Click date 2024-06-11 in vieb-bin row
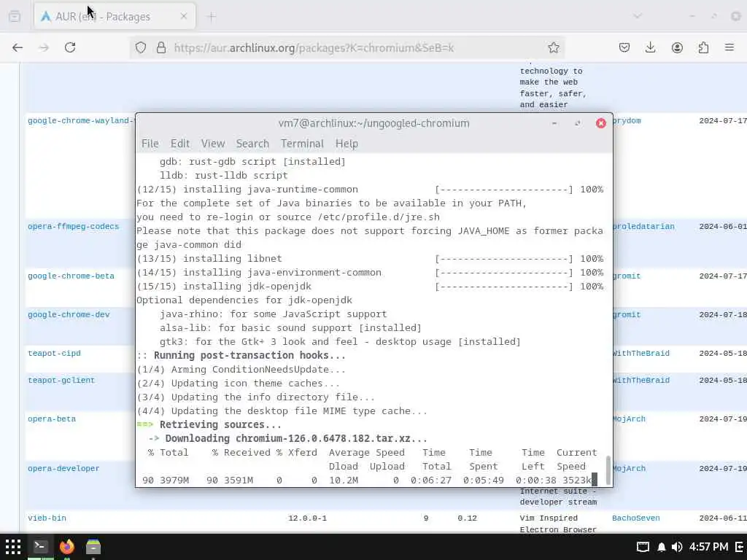The image size is (747, 560). (x=723, y=518)
